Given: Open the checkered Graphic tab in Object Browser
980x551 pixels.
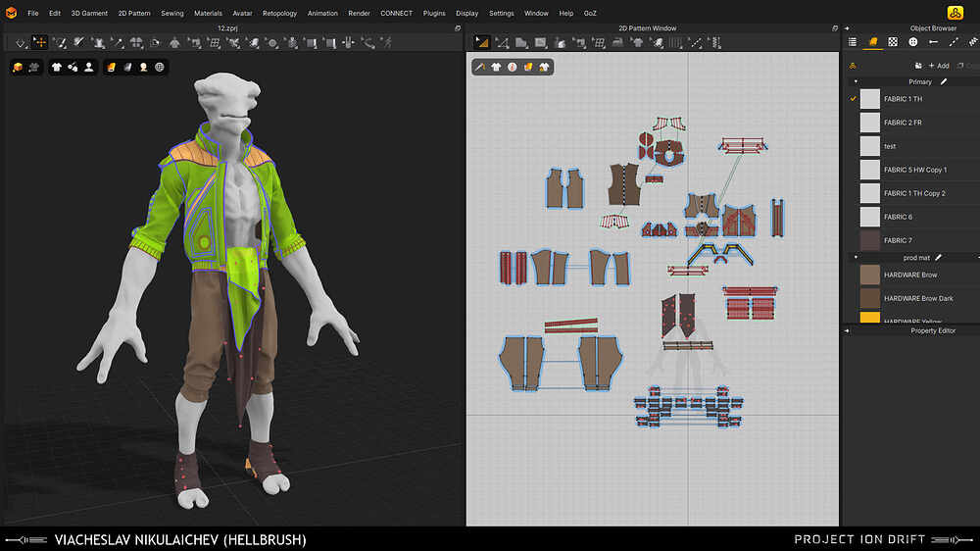Looking at the screenshot, I should pyautogui.click(x=893, y=42).
